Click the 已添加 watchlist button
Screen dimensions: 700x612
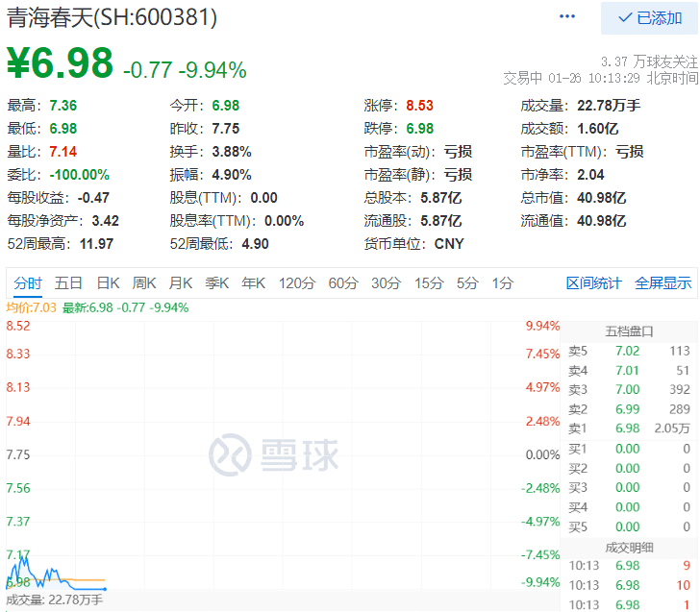pos(649,18)
